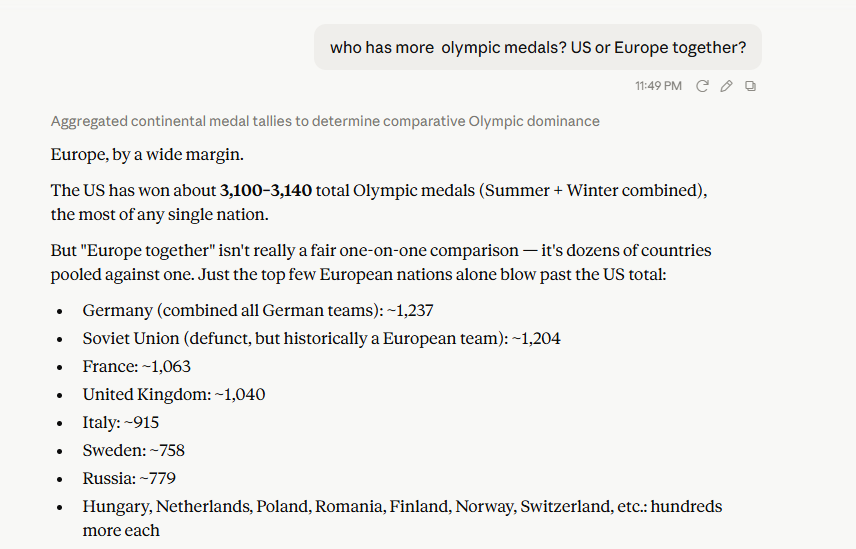Expand the 'Aggregated continental medal tallies' thinking summary
Image resolution: width=856 pixels, height=549 pixels.
(x=325, y=121)
